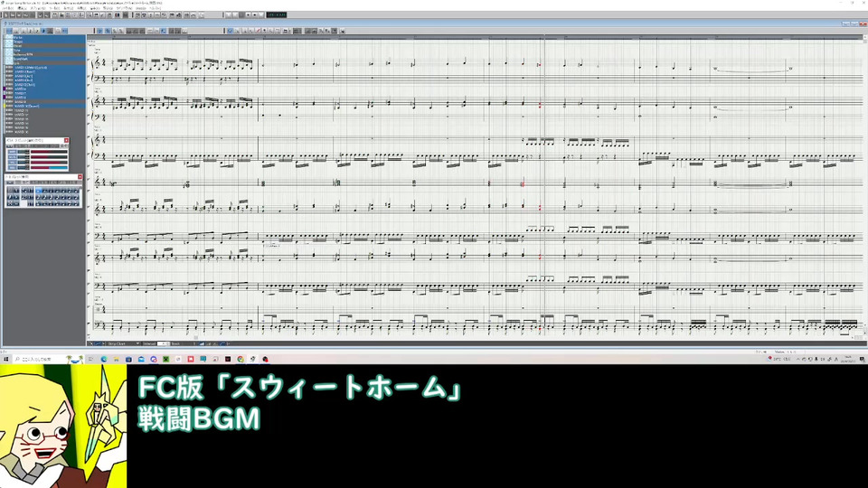
Task: Open the Windows Start menu
Action: tap(6, 359)
